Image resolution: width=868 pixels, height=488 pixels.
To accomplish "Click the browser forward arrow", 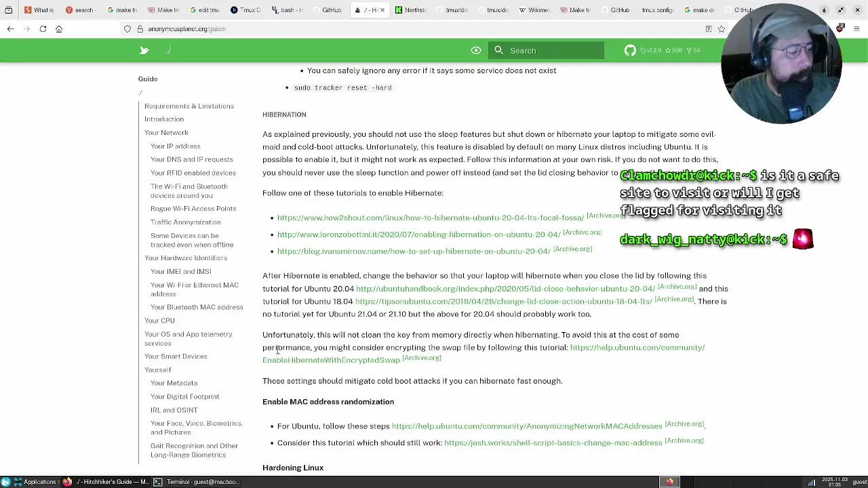I will [26, 29].
